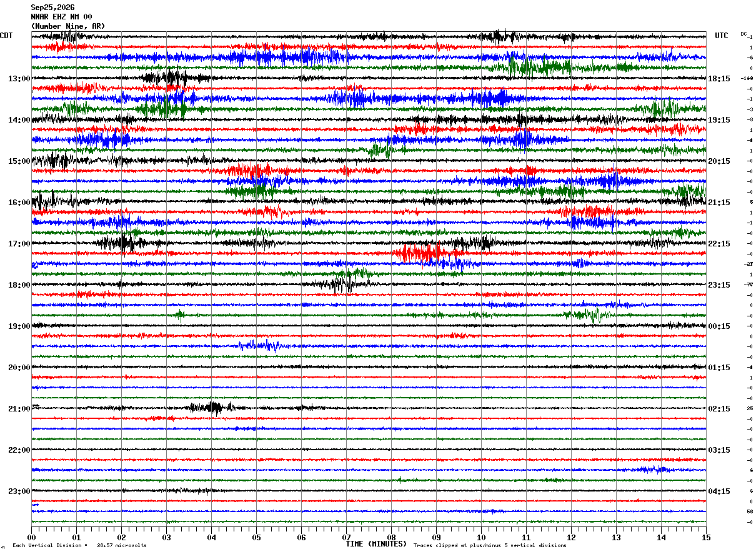Click the DC offset column header
Image resolution: width=756 pixels, height=554 pixels.
pyautogui.click(x=744, y=34)
